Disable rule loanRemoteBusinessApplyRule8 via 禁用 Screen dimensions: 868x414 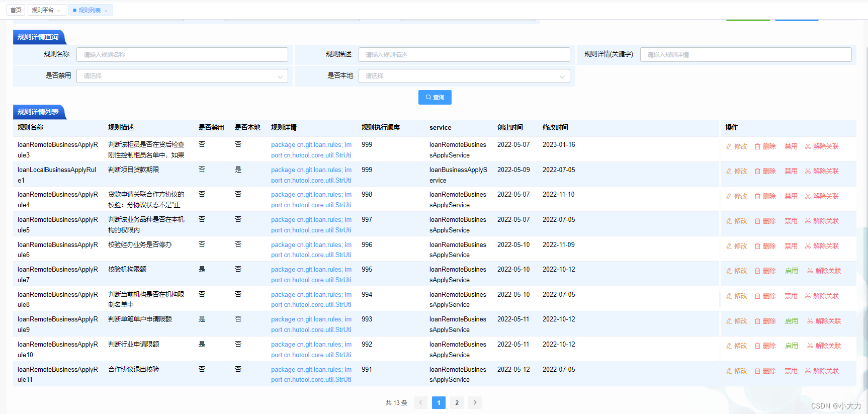791,296
